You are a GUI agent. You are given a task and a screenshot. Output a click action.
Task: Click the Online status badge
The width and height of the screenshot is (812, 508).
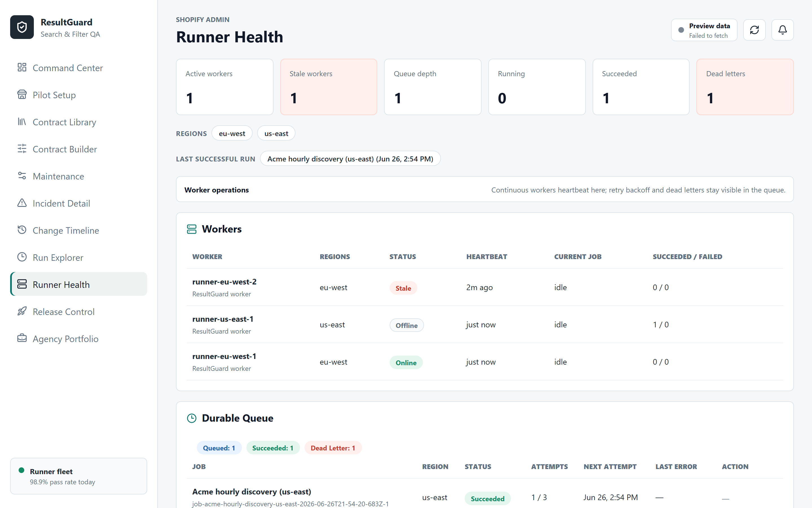[x=406, y=363]
